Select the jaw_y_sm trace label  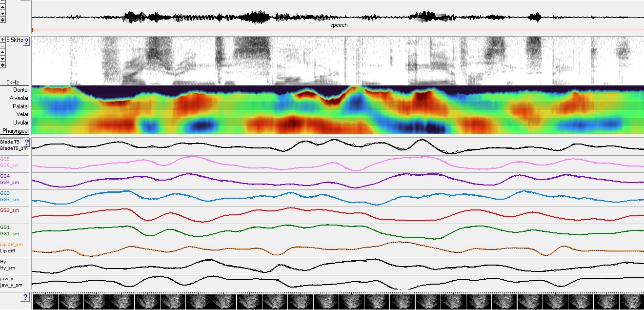11,285
